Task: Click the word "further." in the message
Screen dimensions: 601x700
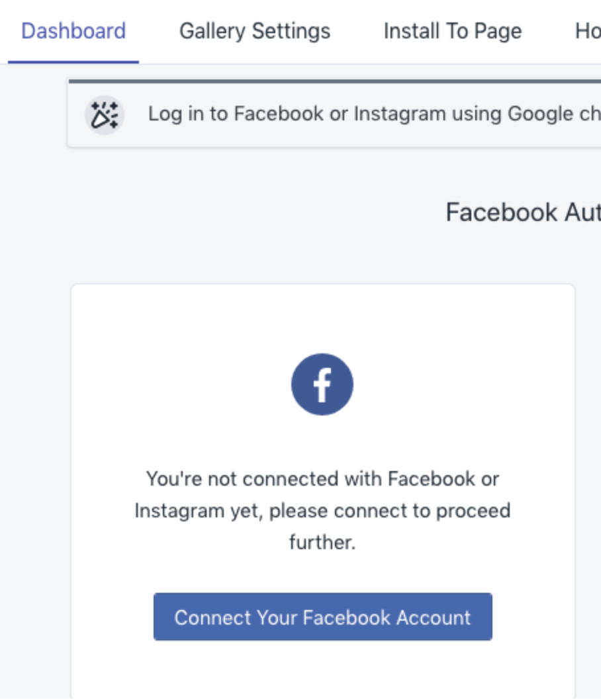Action: point(322,543)
